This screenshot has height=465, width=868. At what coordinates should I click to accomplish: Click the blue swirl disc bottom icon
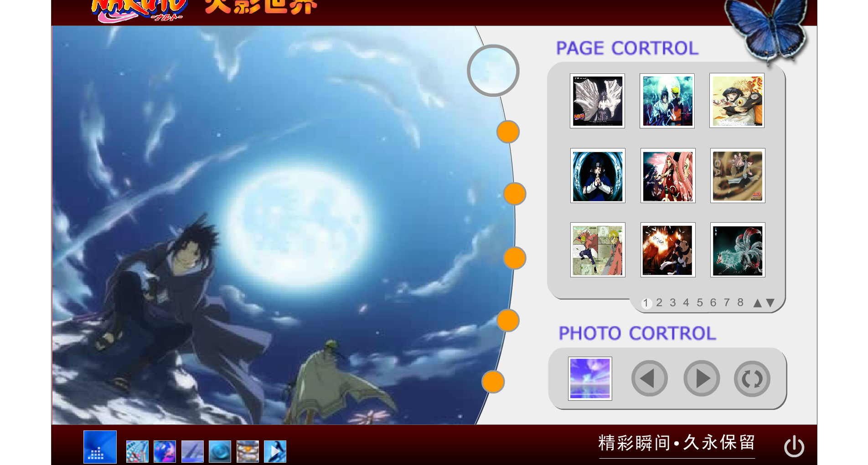220,451
